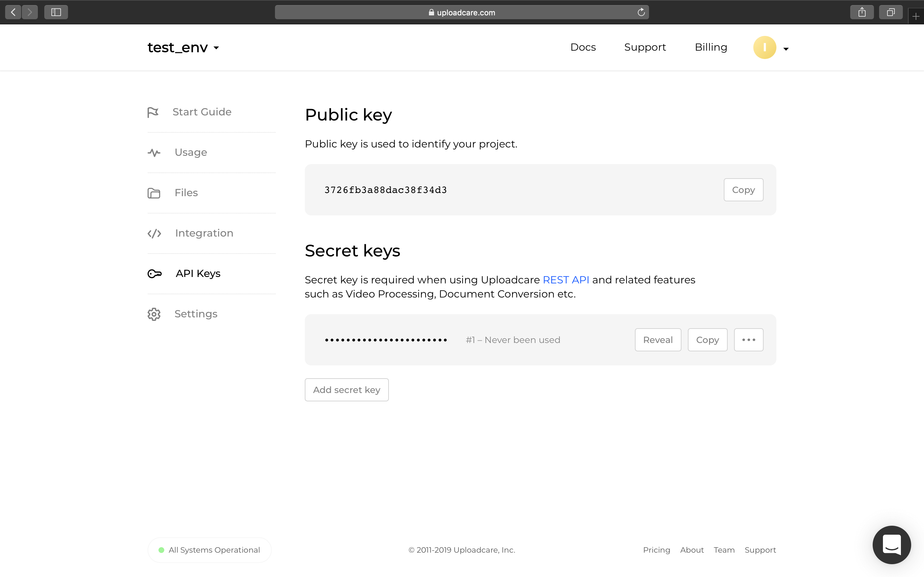Viewport: 924px width, 577px height.
Task: Click the Usage analytics icon
Action: click(x=154, y=152)
